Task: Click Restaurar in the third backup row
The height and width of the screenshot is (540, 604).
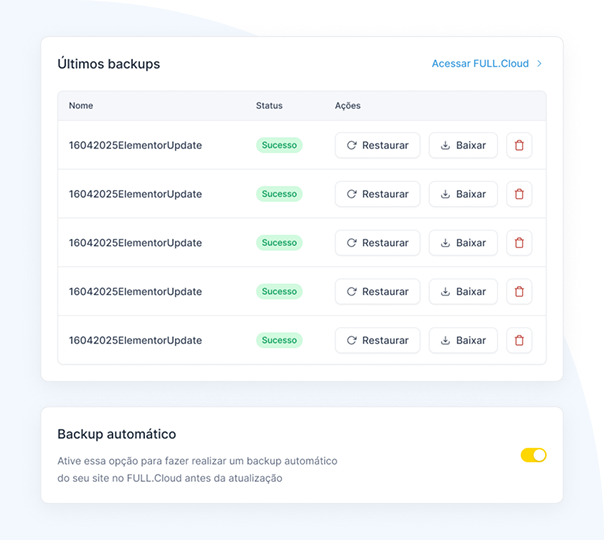Action: [x=377, y=243]
